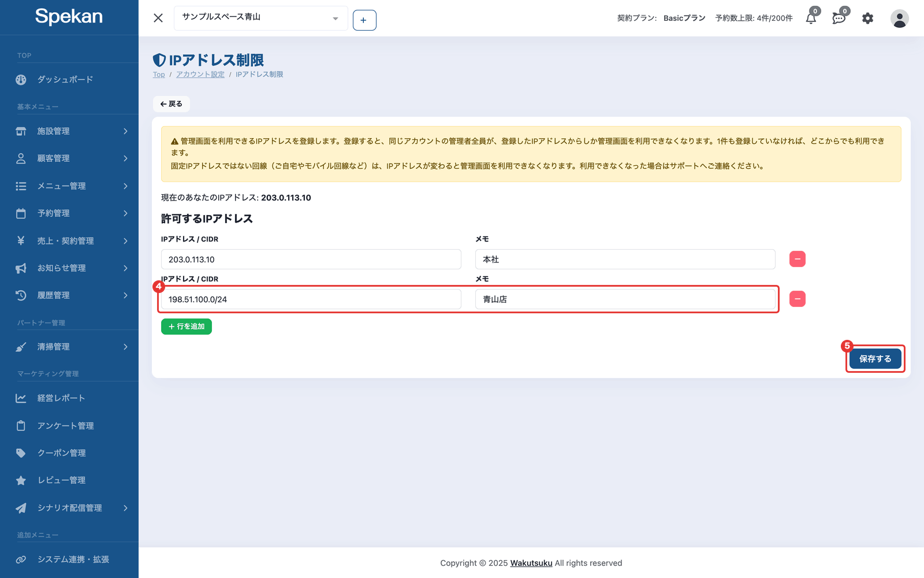Click the history clock icon for 履歴管理
This screenshot has width=924, height=578.
pos(21,295)
